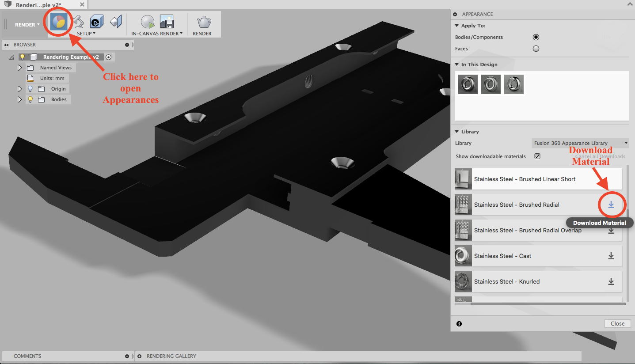Start an In-Canvas Render

click(x=147, y=21)
